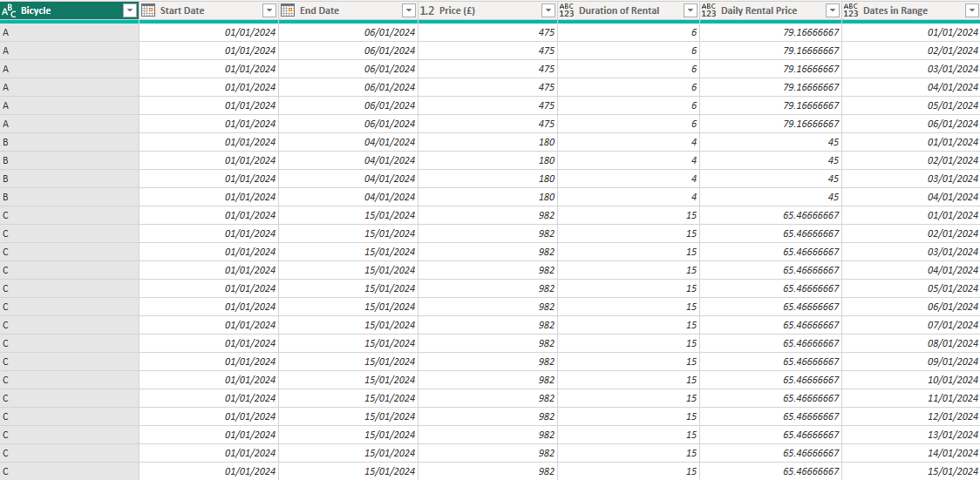
Task: Click Dates in Range 15/01/2024 cell
Action: tap(910, 470)
